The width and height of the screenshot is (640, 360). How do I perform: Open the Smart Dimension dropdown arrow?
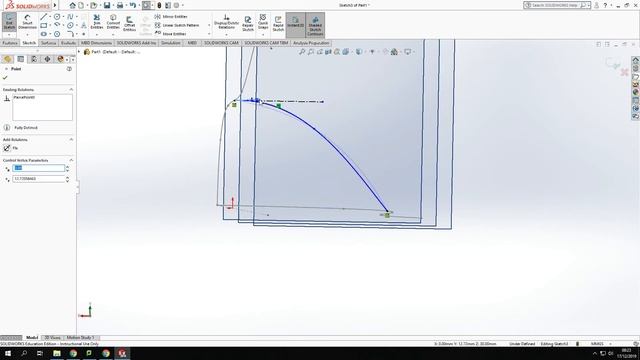27,34
